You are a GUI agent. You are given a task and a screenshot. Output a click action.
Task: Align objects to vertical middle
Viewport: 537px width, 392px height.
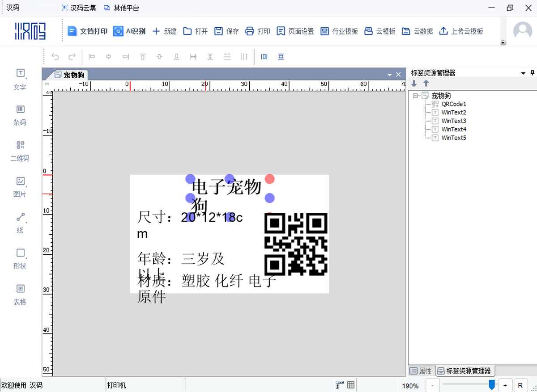click(x=160, y=57)
